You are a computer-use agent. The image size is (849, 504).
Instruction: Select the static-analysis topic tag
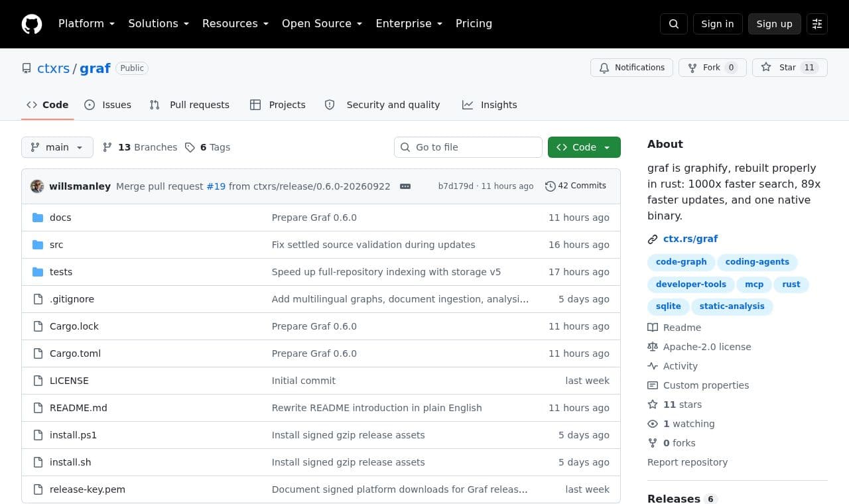point(732,306)
